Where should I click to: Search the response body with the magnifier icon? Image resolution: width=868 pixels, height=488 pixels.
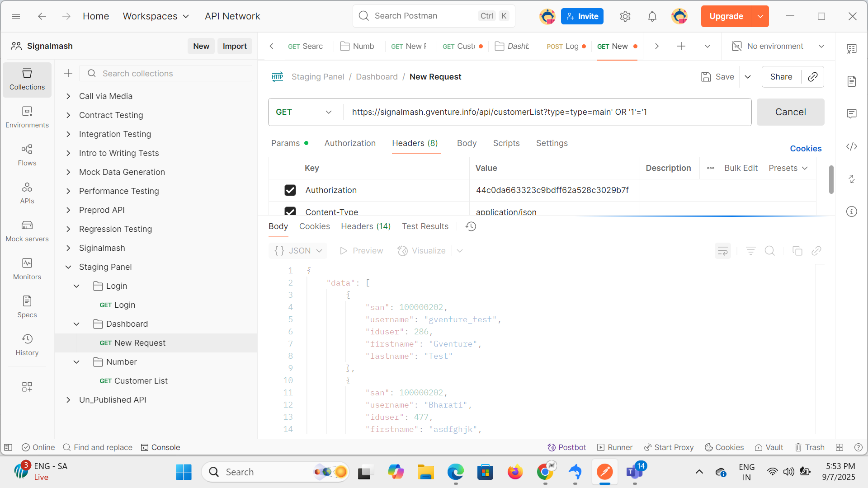tap(769, 251)
